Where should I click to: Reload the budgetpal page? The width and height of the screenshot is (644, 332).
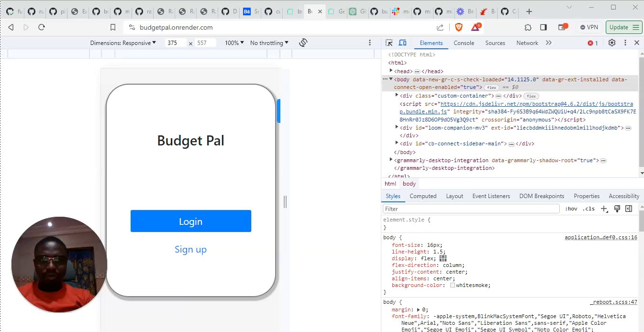click(42, 27)
